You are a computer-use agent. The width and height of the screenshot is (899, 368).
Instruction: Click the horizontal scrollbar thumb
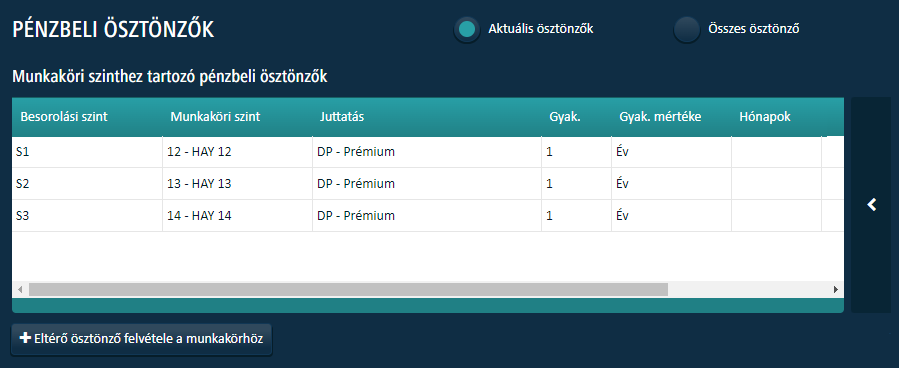pos(348,289)
